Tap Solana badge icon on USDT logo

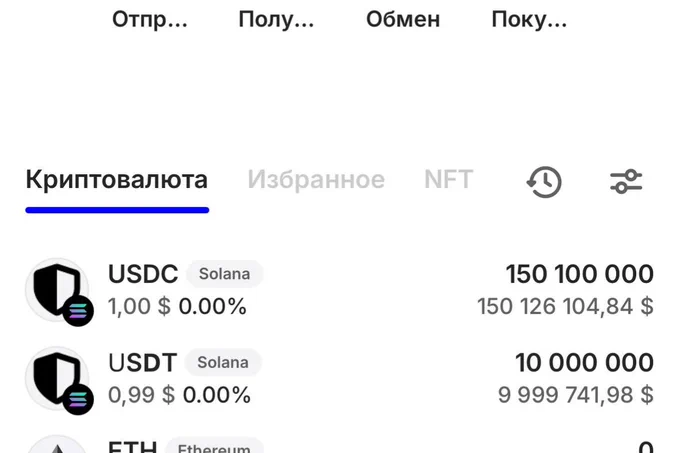coord(78,399)
